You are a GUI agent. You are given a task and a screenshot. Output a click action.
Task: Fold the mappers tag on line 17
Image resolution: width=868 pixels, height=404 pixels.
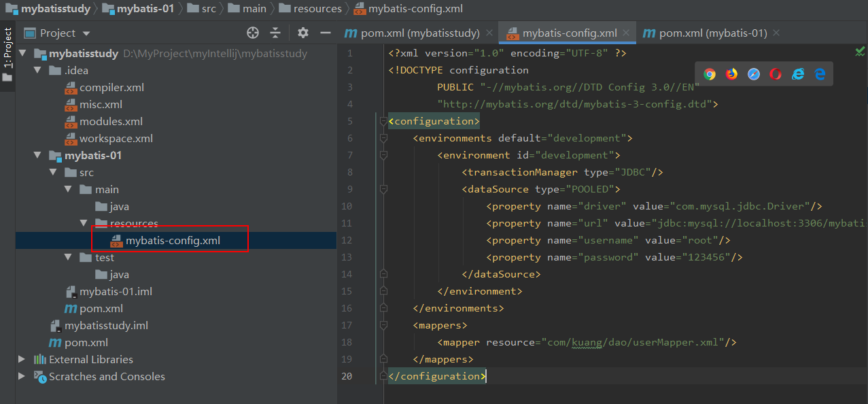383,325
